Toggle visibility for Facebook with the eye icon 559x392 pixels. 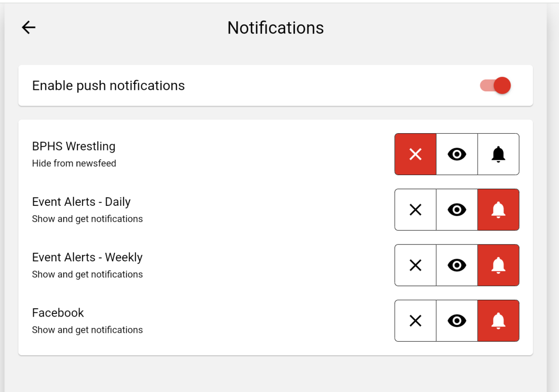457,320
